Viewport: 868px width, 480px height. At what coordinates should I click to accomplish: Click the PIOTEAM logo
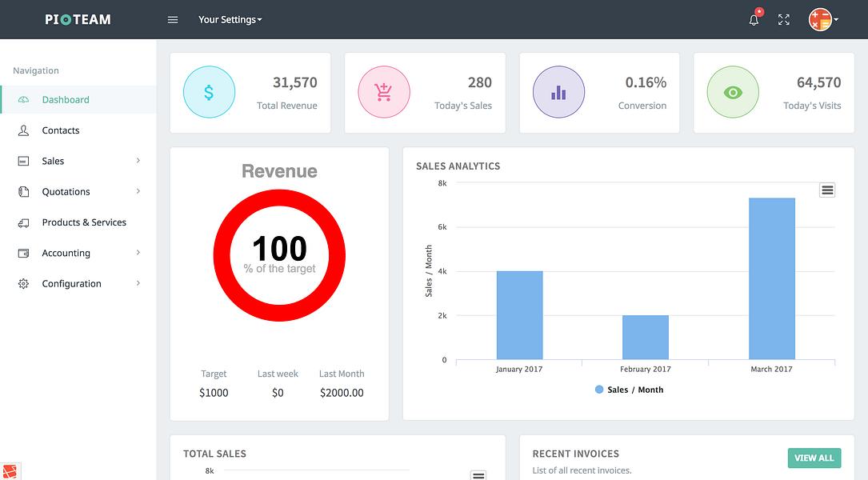pos(78,19)
